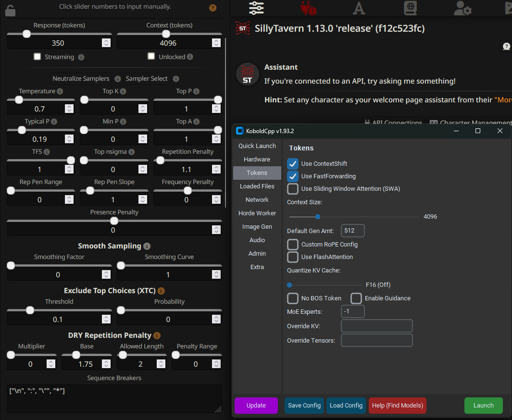
Task: Click the info icon beside Neutralize Samplers
Action: 118,79
